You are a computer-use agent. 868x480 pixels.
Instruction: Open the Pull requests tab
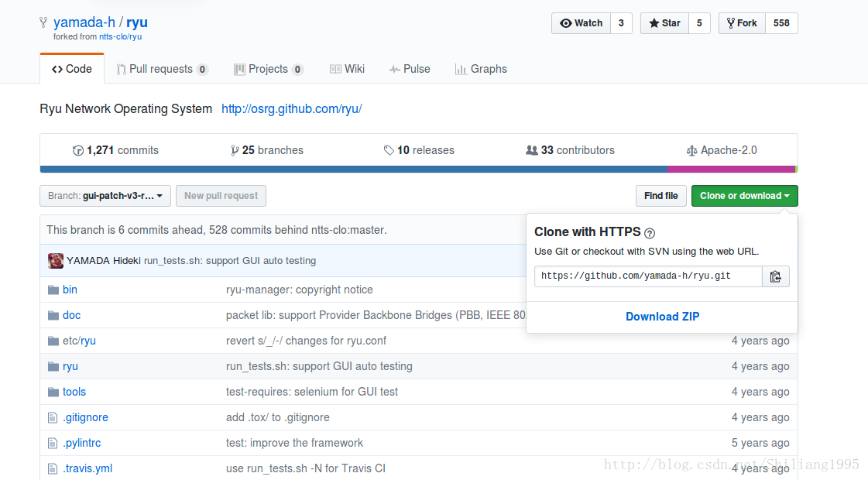[x=162, y=69]
